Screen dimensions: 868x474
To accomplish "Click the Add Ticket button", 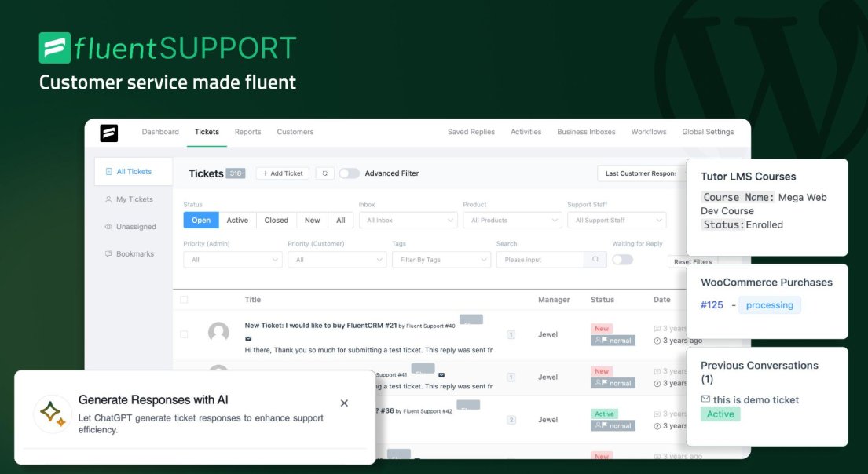I will (x=282, y=173).
